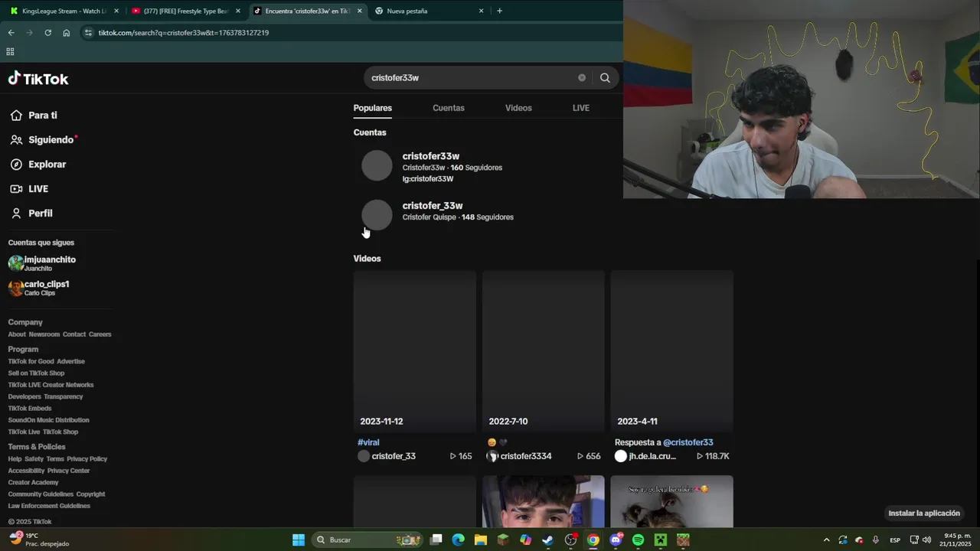Switch to the Videos tab

pyautogui.click(x=518, y=108)
